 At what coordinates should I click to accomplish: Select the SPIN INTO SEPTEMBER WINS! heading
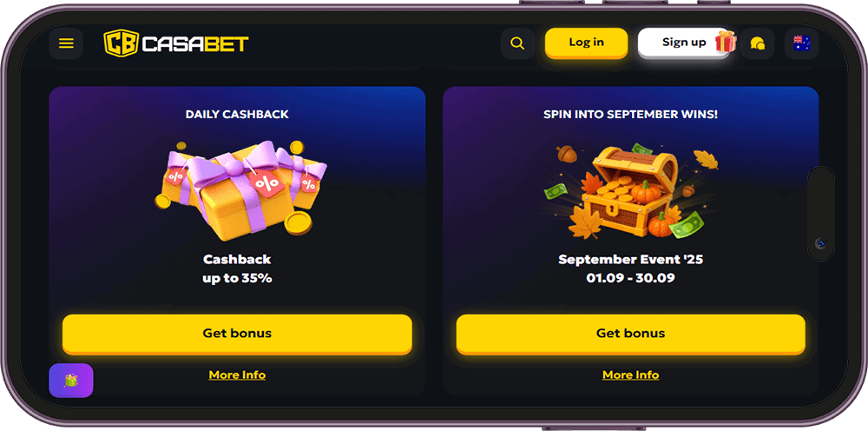[x=630, y=115]
